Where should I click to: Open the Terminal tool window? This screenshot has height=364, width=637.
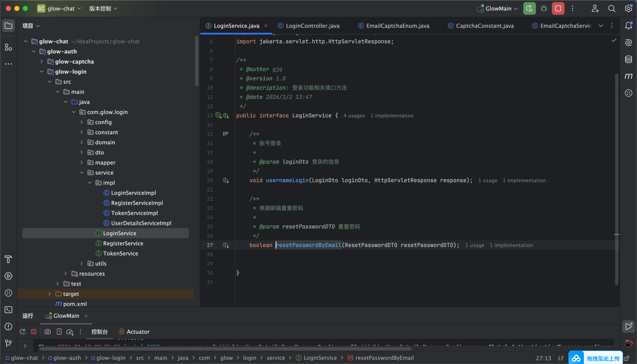(8, 310)
